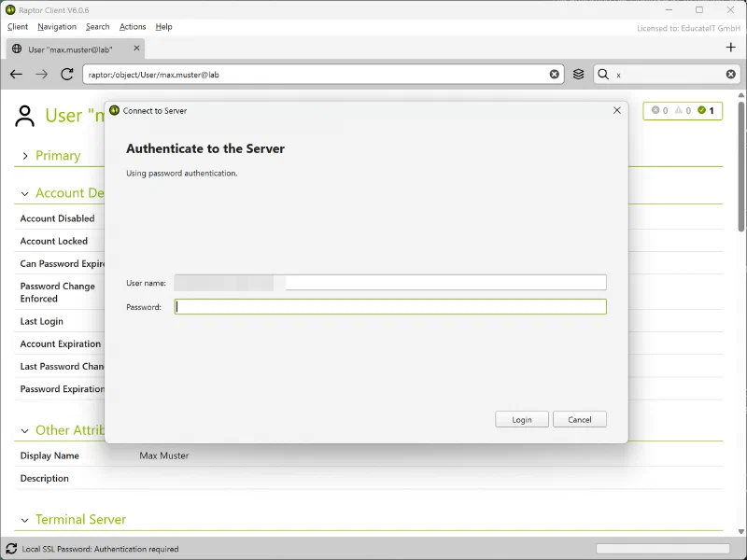Click the Account Disabled label
747x560 pixels.
click(x=57, y=218)
